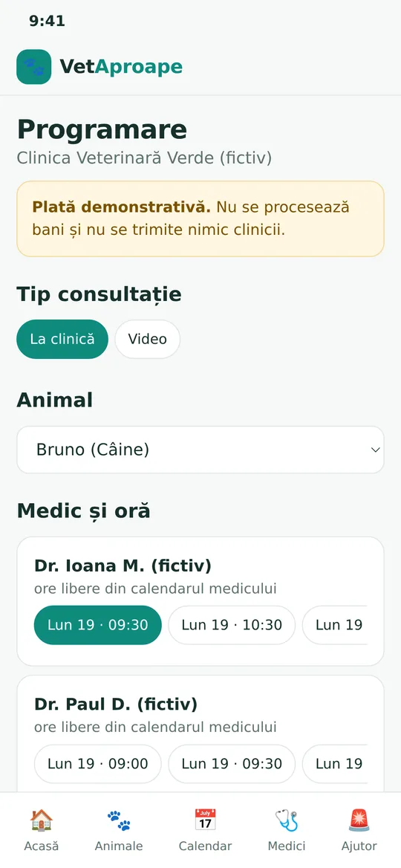Select Dr. Ioana's partially visible third slot

point(335,625)
